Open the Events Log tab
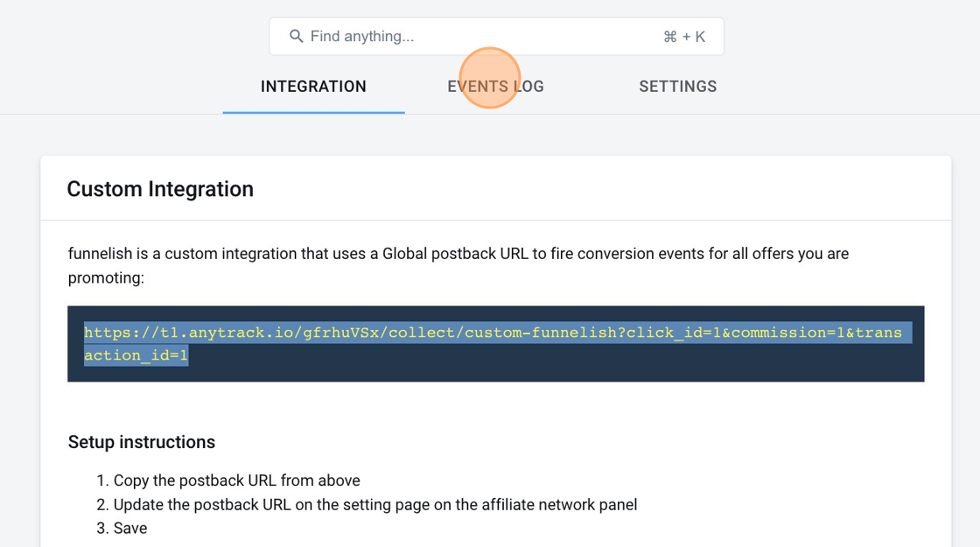The width and height of the screenshot is (980, 547). click(x=495, y=87)
